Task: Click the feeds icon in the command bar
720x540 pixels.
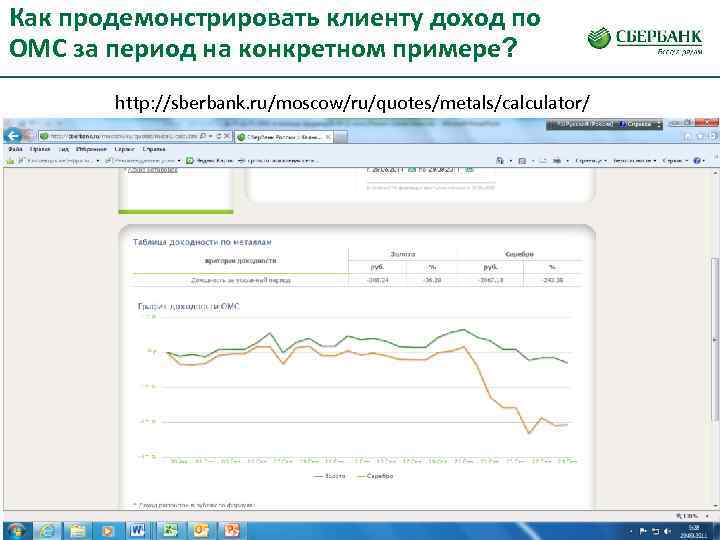Action: (522, 161)
